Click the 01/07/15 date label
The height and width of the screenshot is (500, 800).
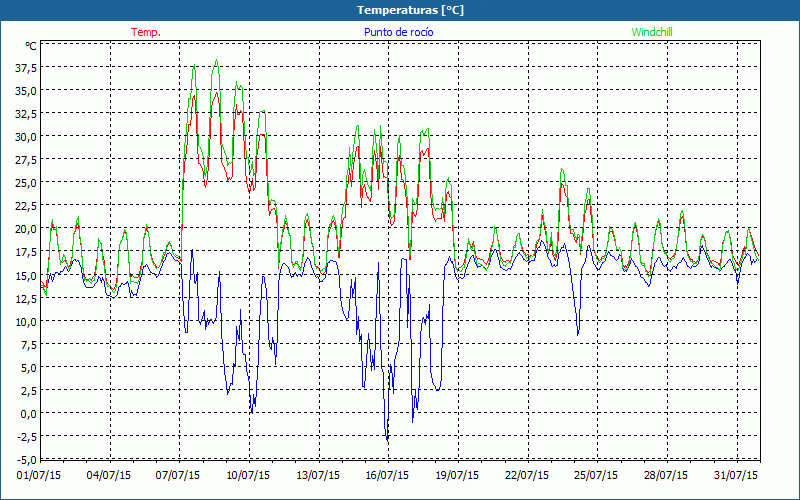(39, 476)
